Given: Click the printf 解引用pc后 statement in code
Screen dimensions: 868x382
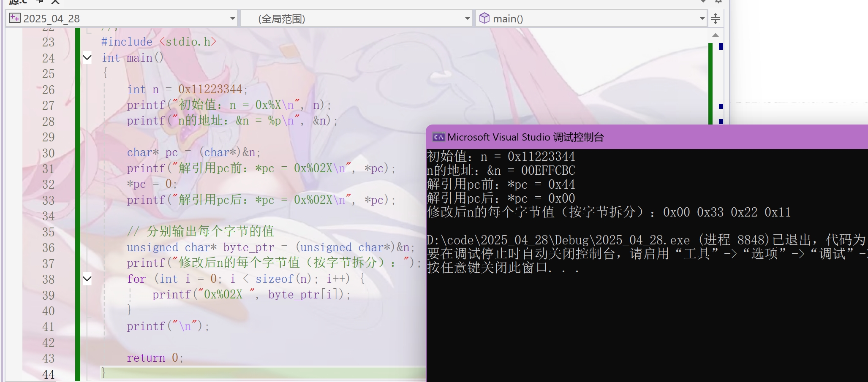Looking at the screenshot, I should [261, 200].
